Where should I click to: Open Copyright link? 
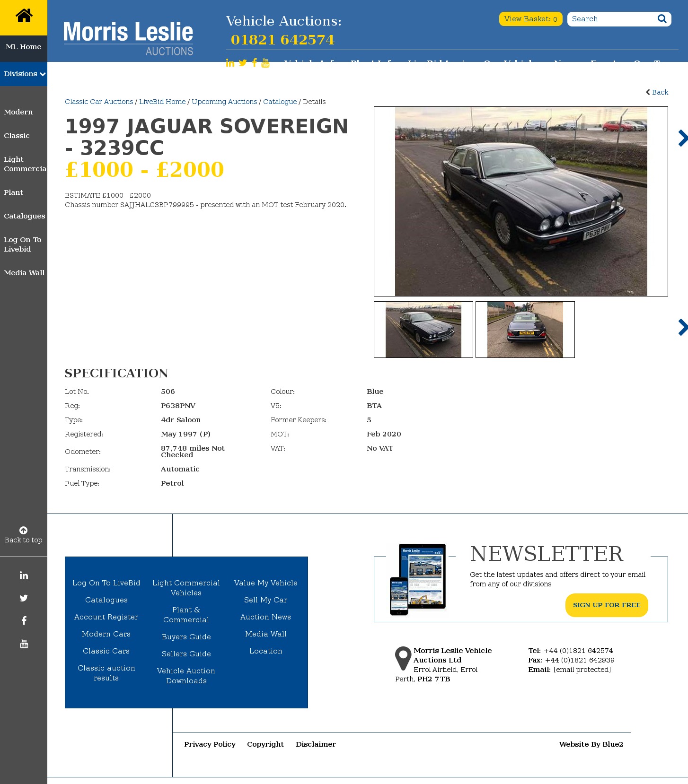pos(265,744)
